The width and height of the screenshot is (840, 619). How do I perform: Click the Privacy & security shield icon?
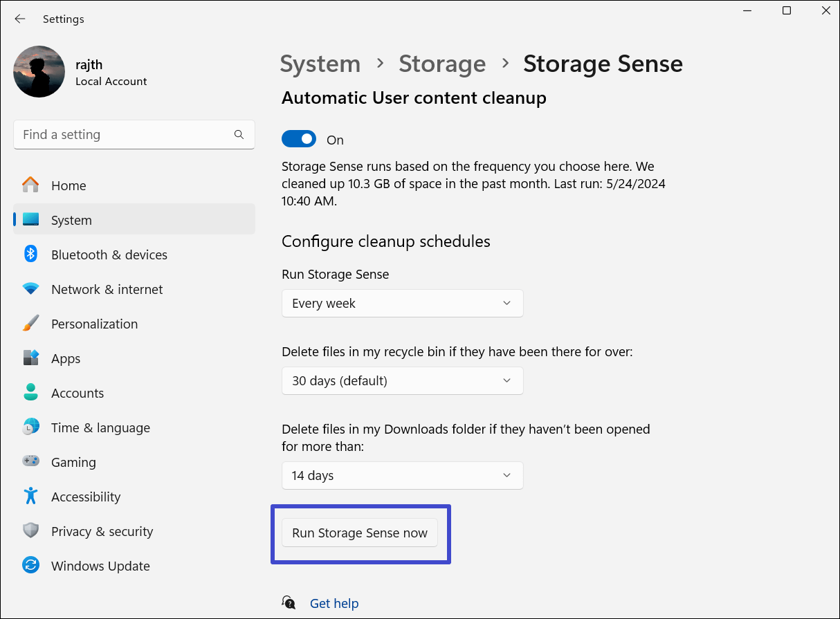(x=30, y=530)
